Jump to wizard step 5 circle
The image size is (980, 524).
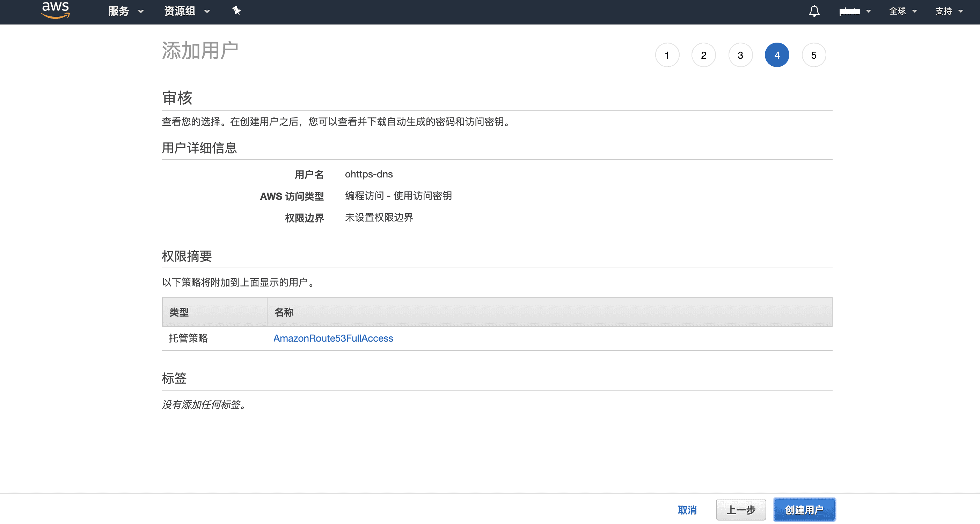814,55
